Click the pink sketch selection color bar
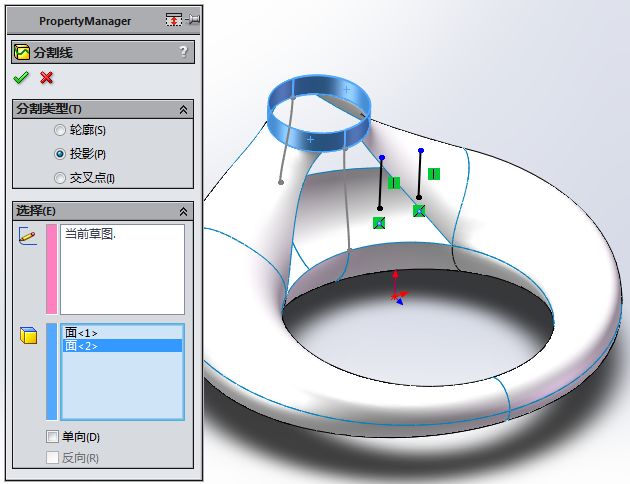 coord(51,269)
